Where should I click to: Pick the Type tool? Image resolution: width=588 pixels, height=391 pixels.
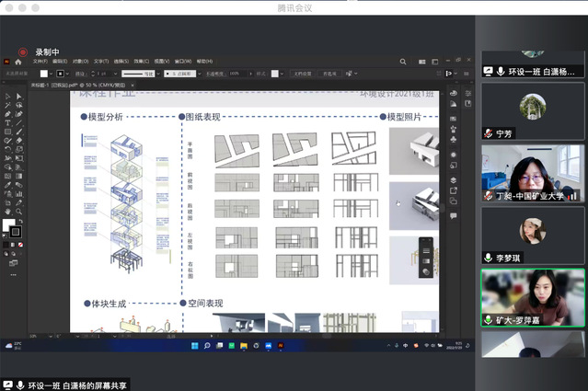pyautogui.click(x=7, y=123)
